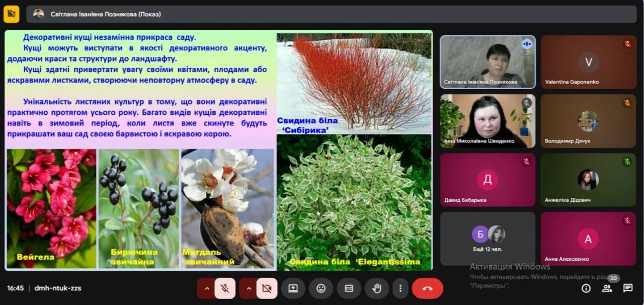Expand audio settings arrow beside microphone
Viewport: 644px width, 305px height.
pyautogui.click(x=206, y=288)
